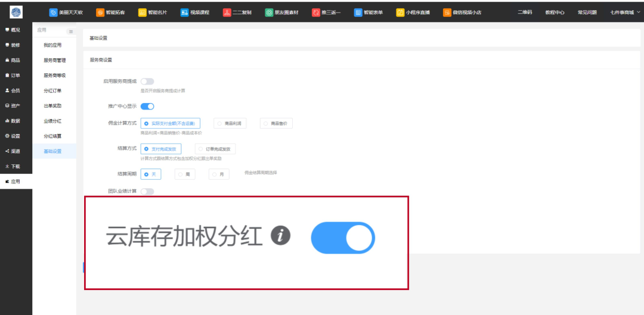Select 商品利润 commission option
Screen dimensions: 644x315
point(230,123)
